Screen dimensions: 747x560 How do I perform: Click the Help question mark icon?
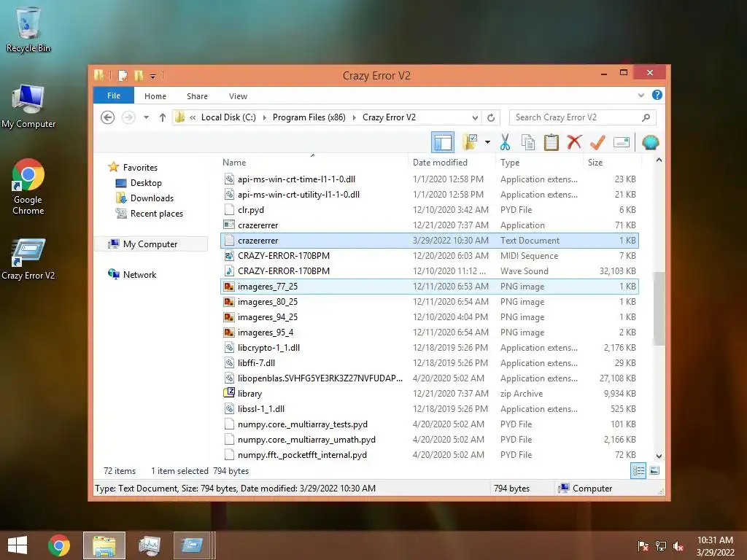click(657, 95)
